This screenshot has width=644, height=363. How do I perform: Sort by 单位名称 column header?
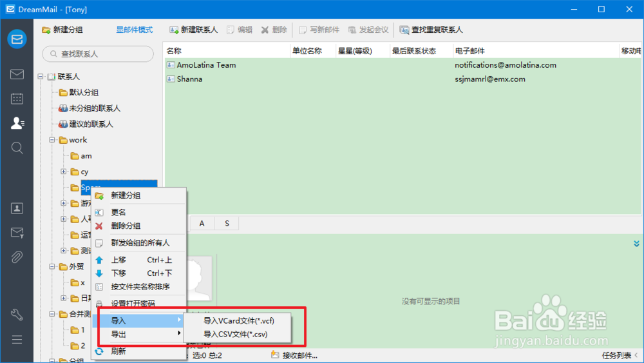pos(313,51)
